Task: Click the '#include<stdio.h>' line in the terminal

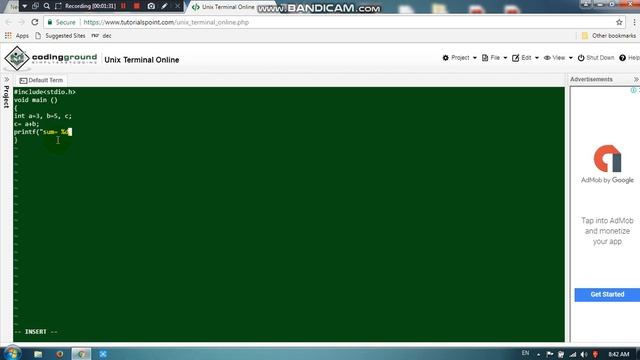Action: (x=44, y=92)
